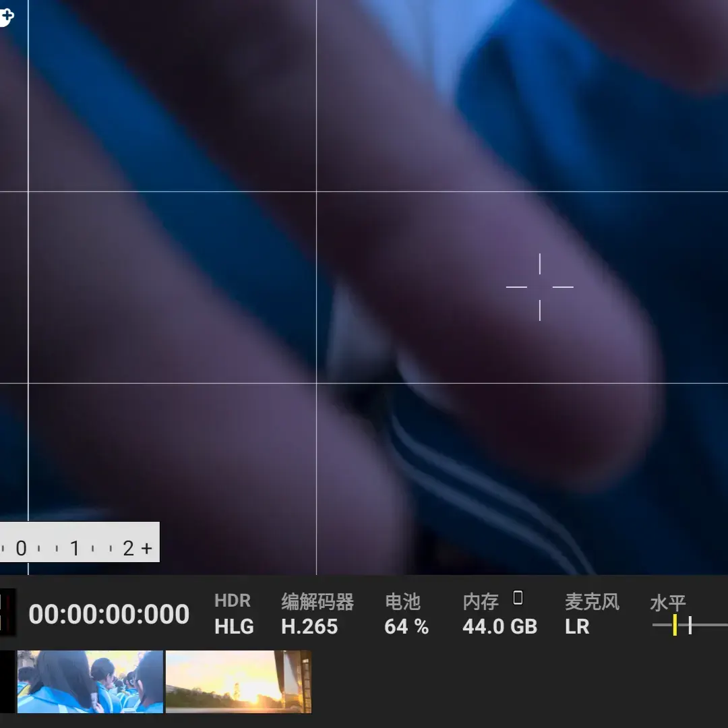Image resolution: width=728 pixels, height=728 pixels.
Task: Tap the 水平 level label
Action: pyautogui.click(x=667, y=603)
